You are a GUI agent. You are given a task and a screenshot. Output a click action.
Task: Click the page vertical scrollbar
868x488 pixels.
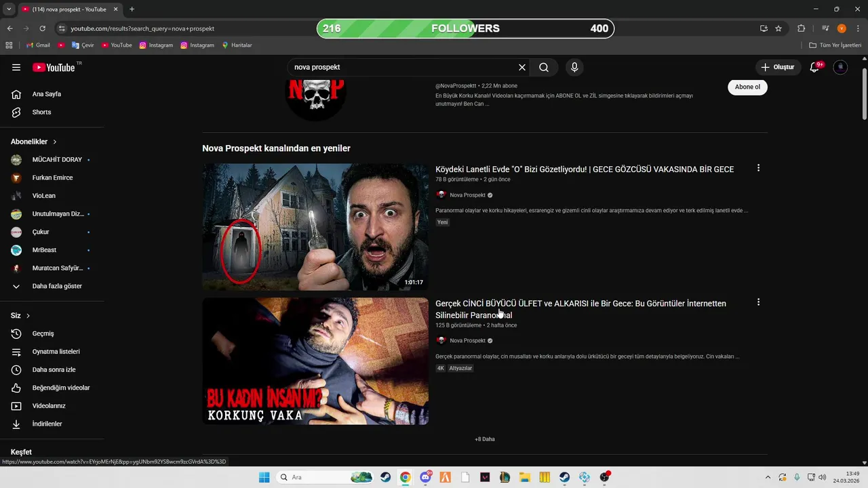(x=864, y=93)
